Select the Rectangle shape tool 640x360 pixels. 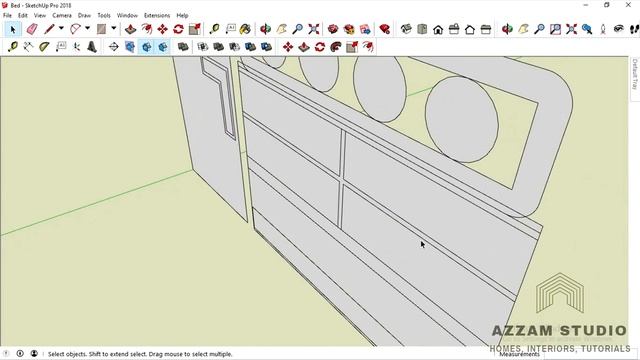[101, 29]
